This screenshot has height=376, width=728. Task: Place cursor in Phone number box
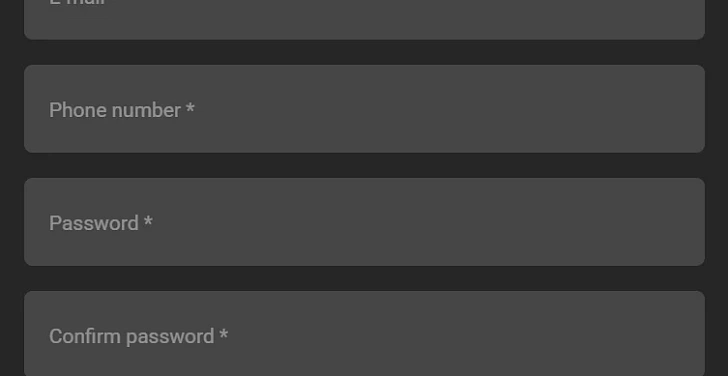click(364, 109)
